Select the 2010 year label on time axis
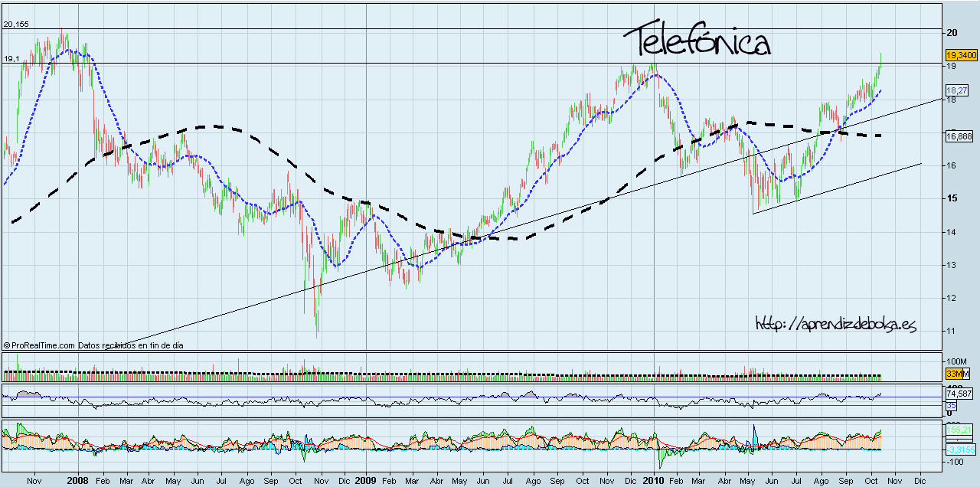 coord(653,480)
